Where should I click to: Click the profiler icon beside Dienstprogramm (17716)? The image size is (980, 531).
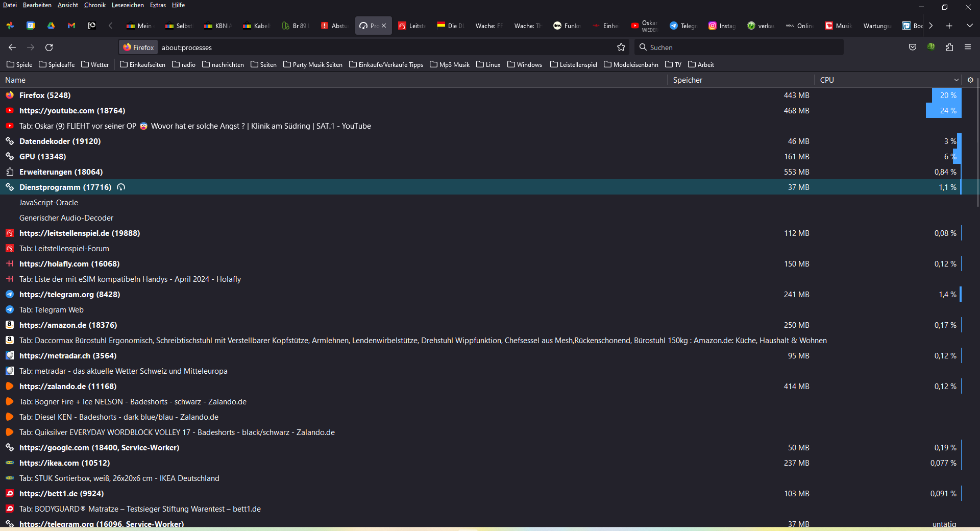point(121,187)
